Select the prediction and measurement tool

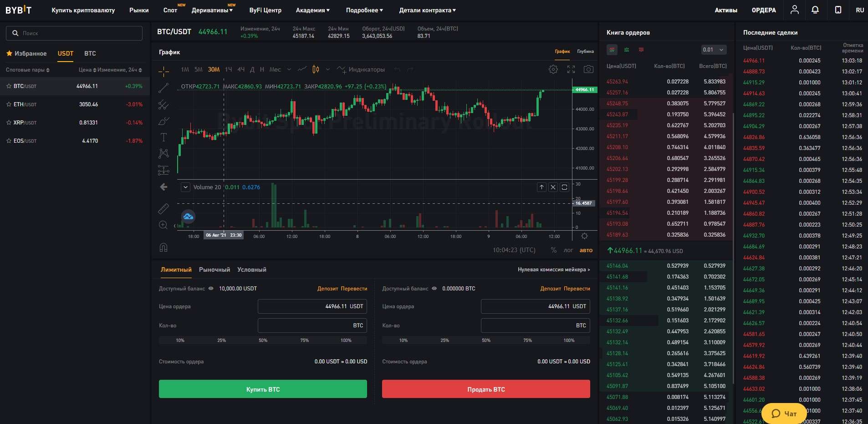coord(163,170)
